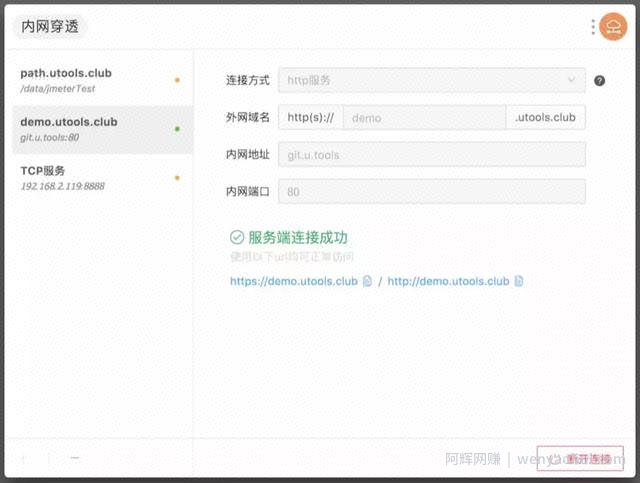
Task: Click the 断开连接 disconnect button
Action: pyautogui.click(x=580, y=459)
